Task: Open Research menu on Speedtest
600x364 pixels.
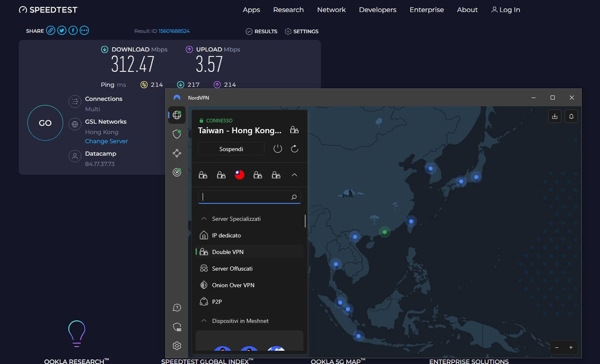Action: coord(288,10)
